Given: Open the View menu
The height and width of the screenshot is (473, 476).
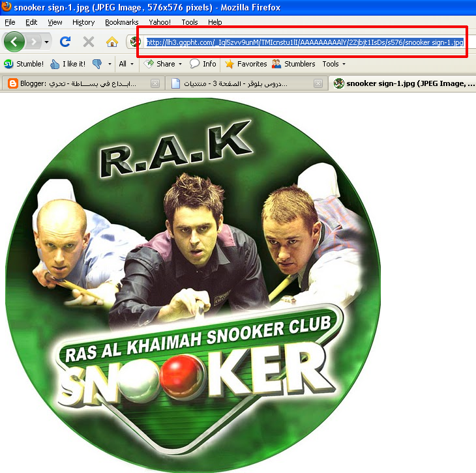Looking at the screenshot, I should click(x=55, y=22).
